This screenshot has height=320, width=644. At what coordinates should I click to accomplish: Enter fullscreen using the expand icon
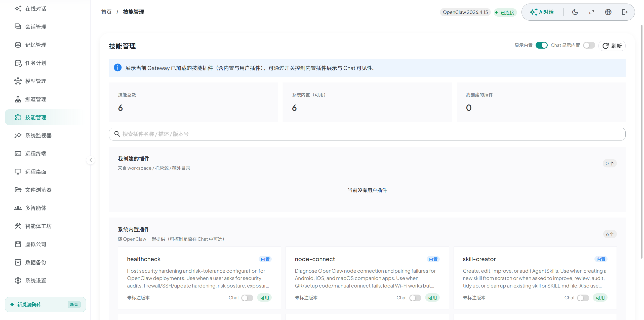591,12
